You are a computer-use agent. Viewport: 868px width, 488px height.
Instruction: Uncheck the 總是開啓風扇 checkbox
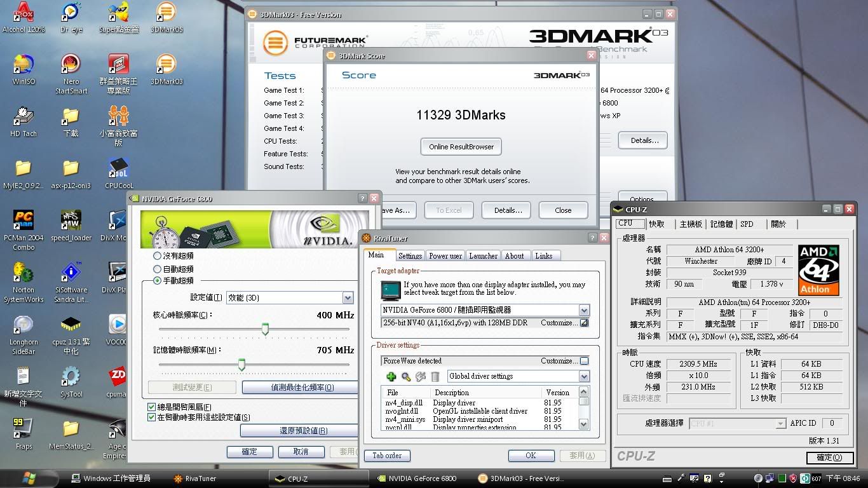pyautogui.click(x=151, y=407)
